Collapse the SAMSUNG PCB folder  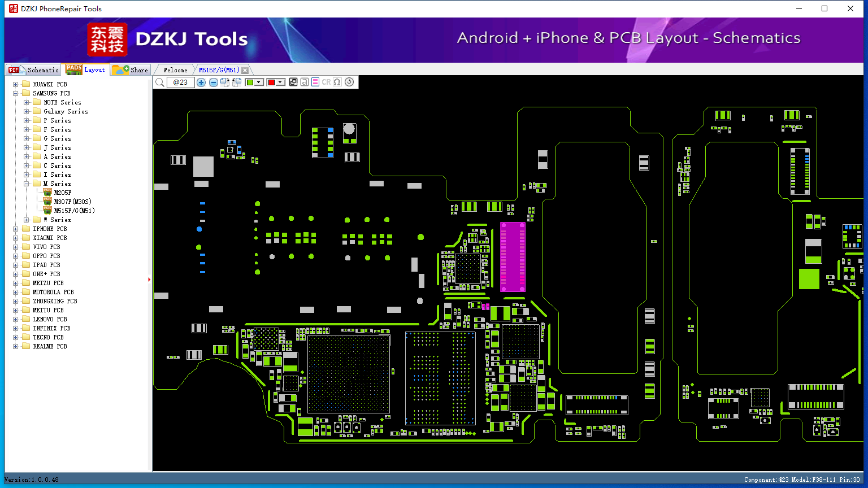(x=15, y=93)
